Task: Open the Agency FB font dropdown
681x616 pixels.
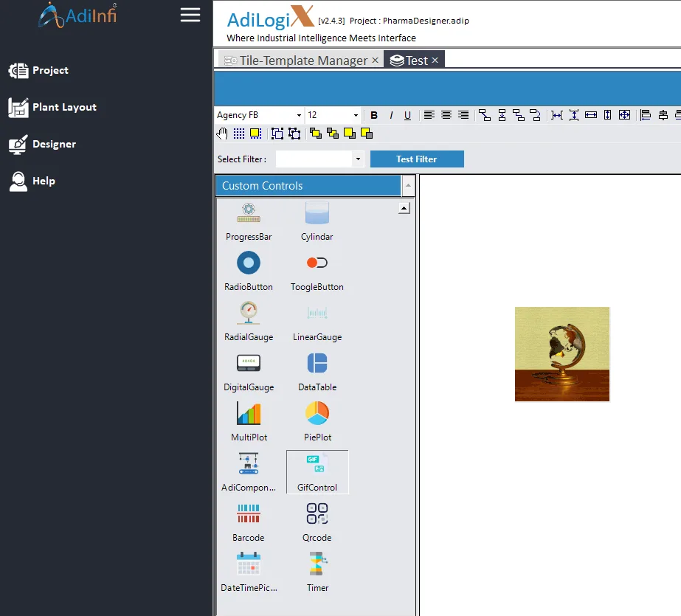Action: click(259, 115)
